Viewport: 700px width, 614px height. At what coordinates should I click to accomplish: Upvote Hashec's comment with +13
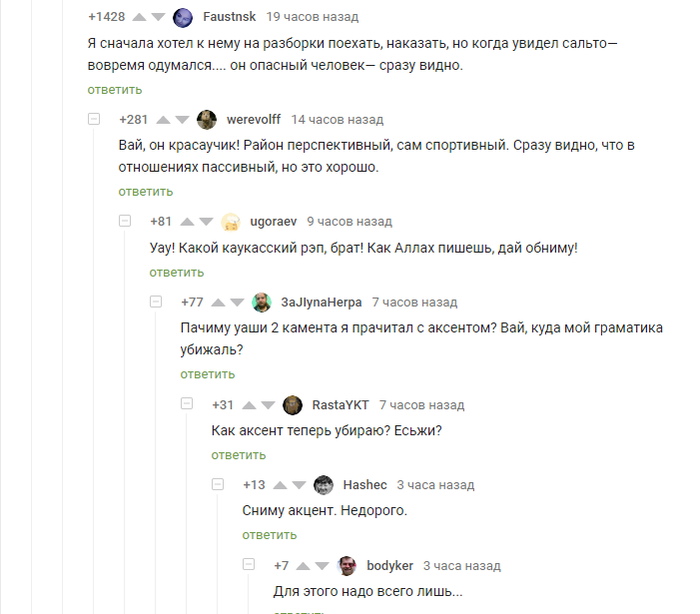pos(280,485)
